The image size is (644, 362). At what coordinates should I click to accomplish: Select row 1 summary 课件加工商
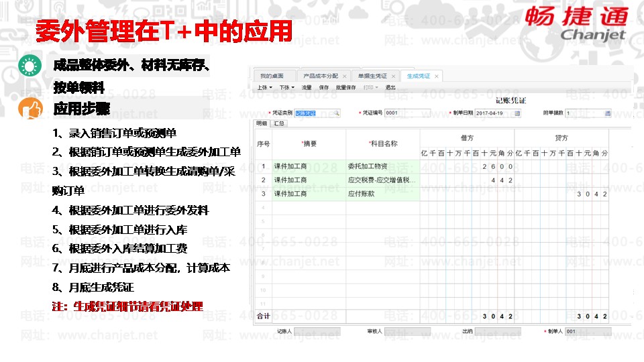(309, 166)
